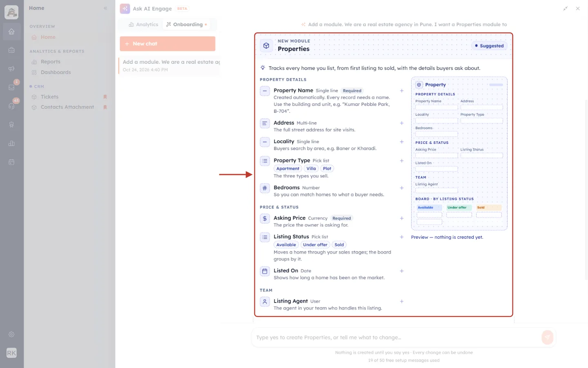Image resolution: width=588 pixels, height=368 pixels.
Task: Click the plus icon on the Listed On row
Action: pos(402,271)
